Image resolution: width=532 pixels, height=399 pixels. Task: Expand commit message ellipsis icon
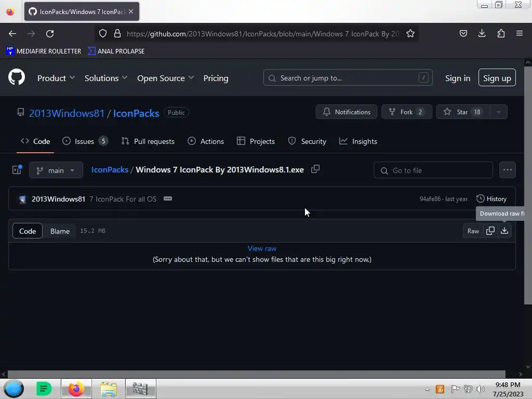[x=168, y=198]
